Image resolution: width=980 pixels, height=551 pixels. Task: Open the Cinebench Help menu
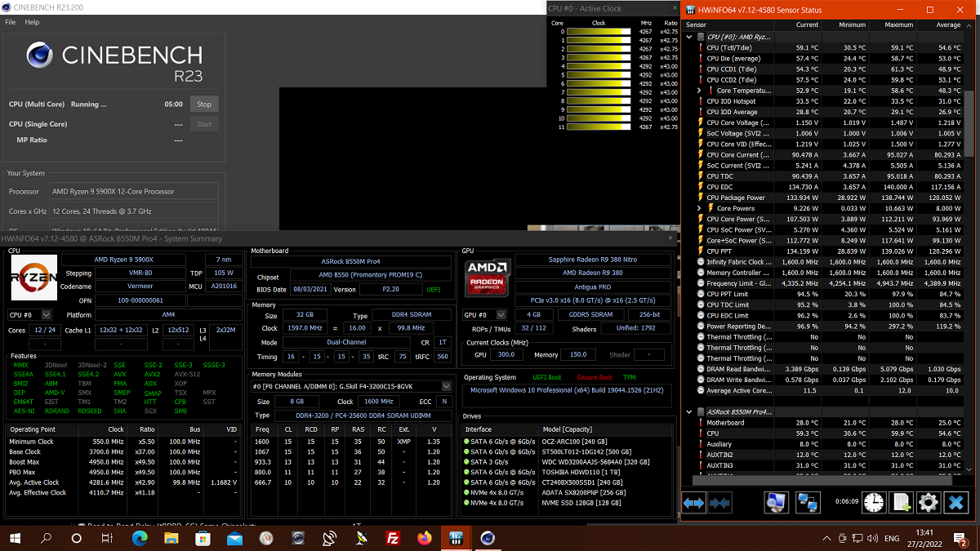tap(32, 22)
